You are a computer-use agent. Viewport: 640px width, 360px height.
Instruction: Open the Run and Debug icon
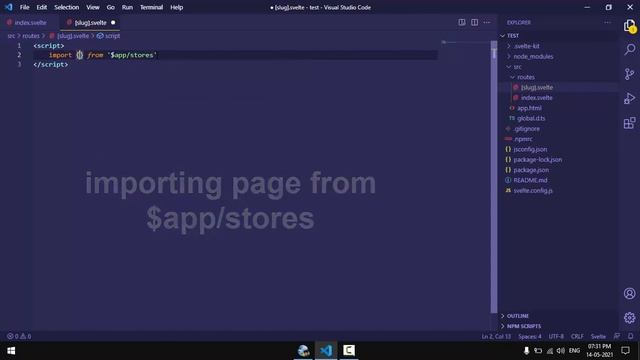tap(629, 98)
